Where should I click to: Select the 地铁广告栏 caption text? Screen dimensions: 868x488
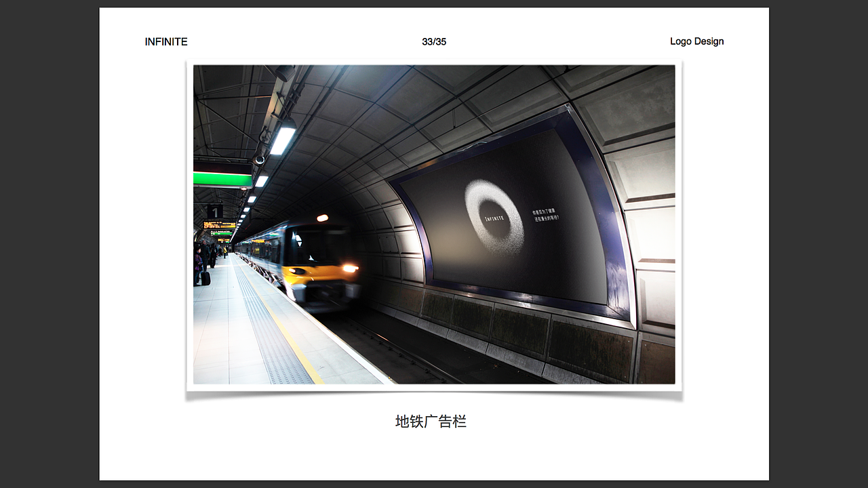[x=431, y=422]
